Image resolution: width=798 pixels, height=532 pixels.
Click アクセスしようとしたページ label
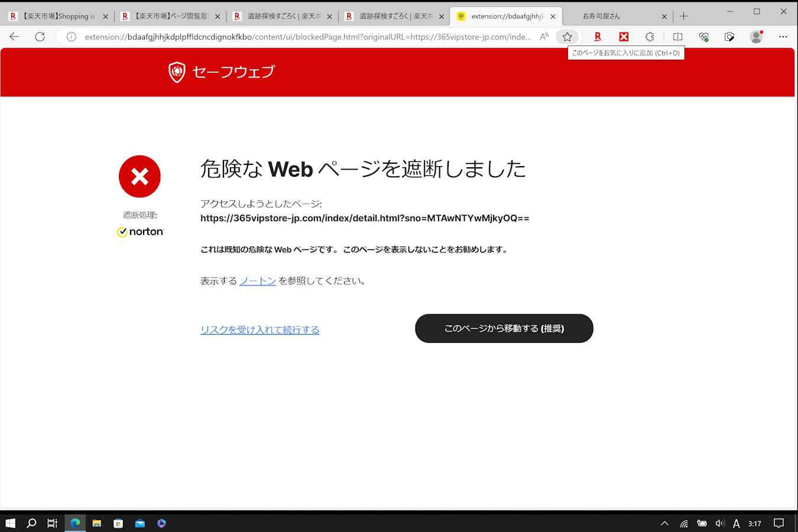point(261,204)
